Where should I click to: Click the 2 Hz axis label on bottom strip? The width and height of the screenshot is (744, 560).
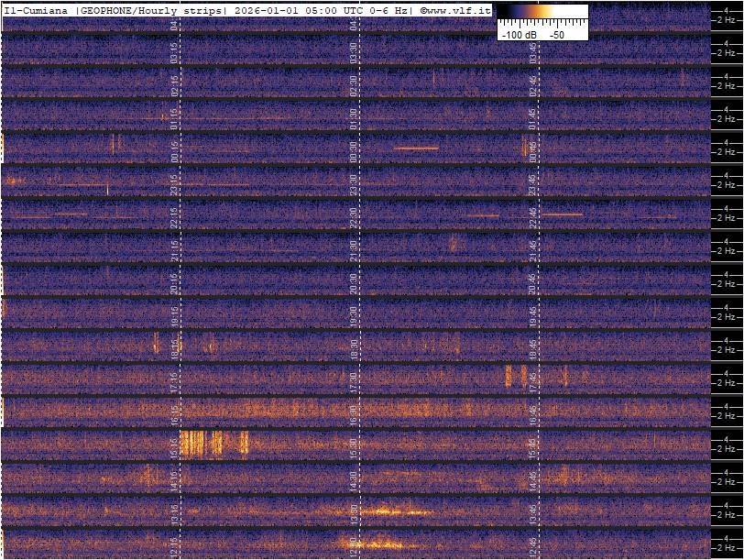(x=727, y=549)
